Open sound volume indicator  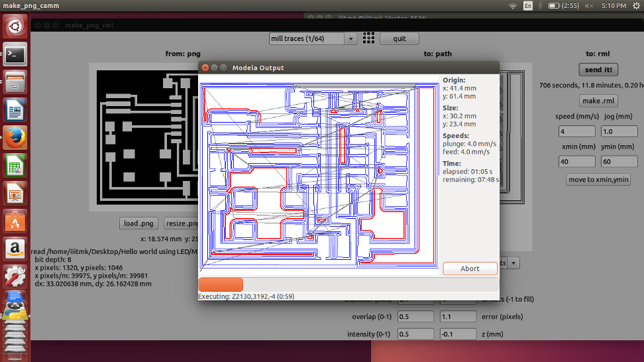click(589, 6)
